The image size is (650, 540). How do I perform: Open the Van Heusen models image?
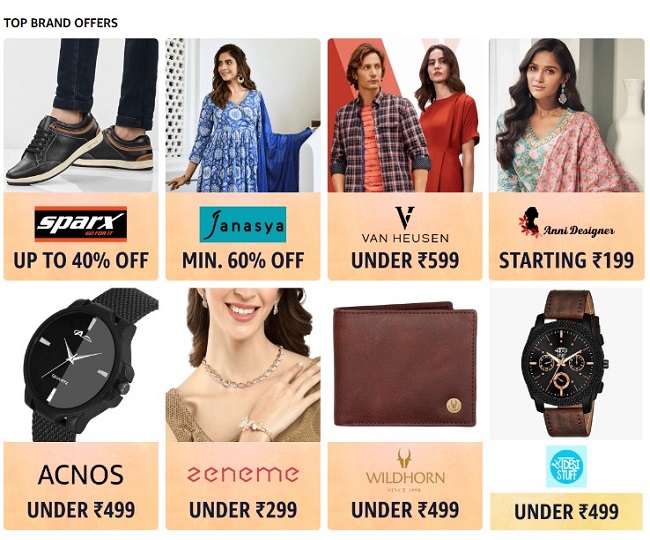tap(405, 115)
